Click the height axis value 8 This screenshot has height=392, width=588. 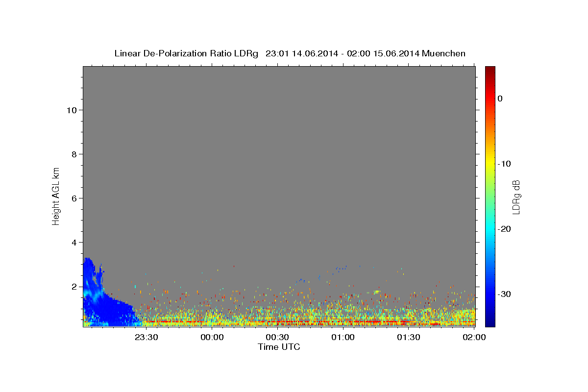73,154
